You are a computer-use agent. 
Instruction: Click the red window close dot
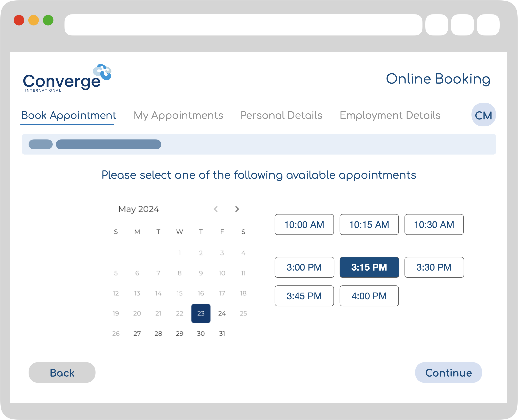[19, 20]
